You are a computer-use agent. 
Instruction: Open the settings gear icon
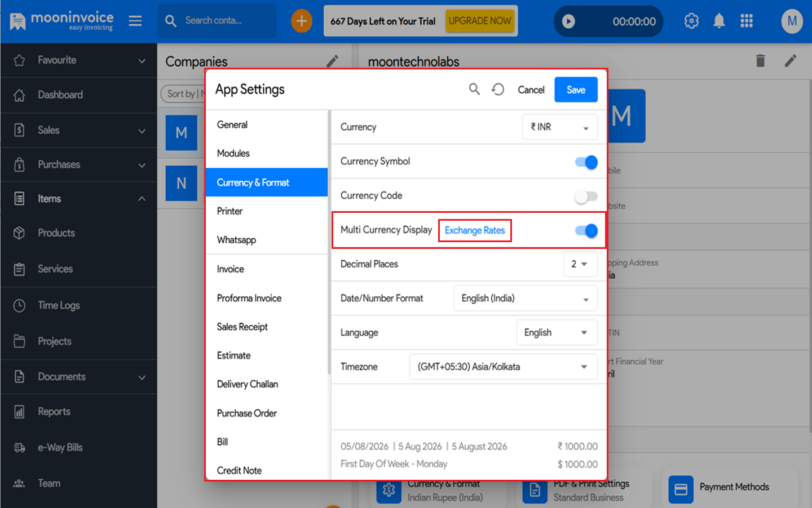click(691, 21)
